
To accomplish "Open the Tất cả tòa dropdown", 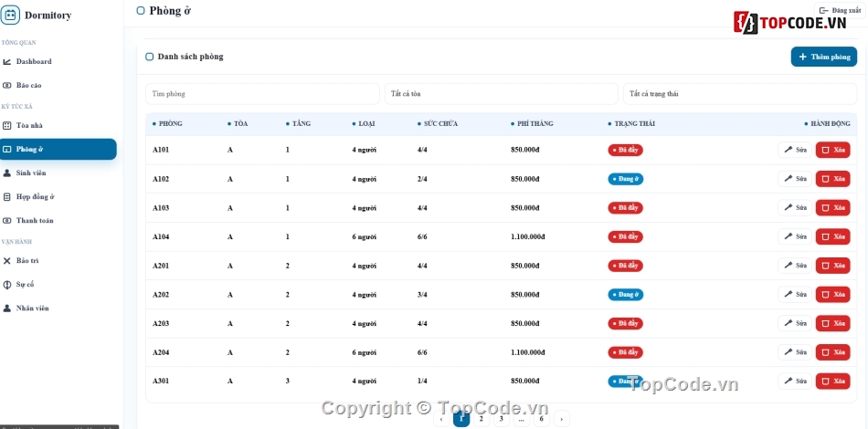I will [501, 94].
